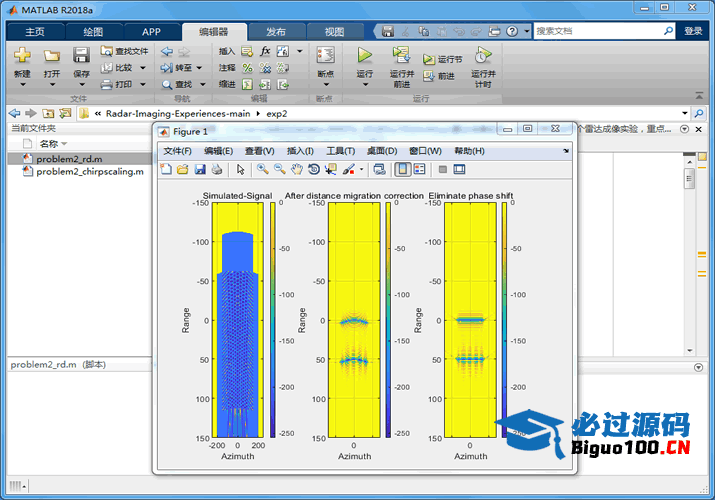Click the Save (保存) floppy disk icon
Image resolution: width=715 pixels, height=500 pixels.
[81, 56]
